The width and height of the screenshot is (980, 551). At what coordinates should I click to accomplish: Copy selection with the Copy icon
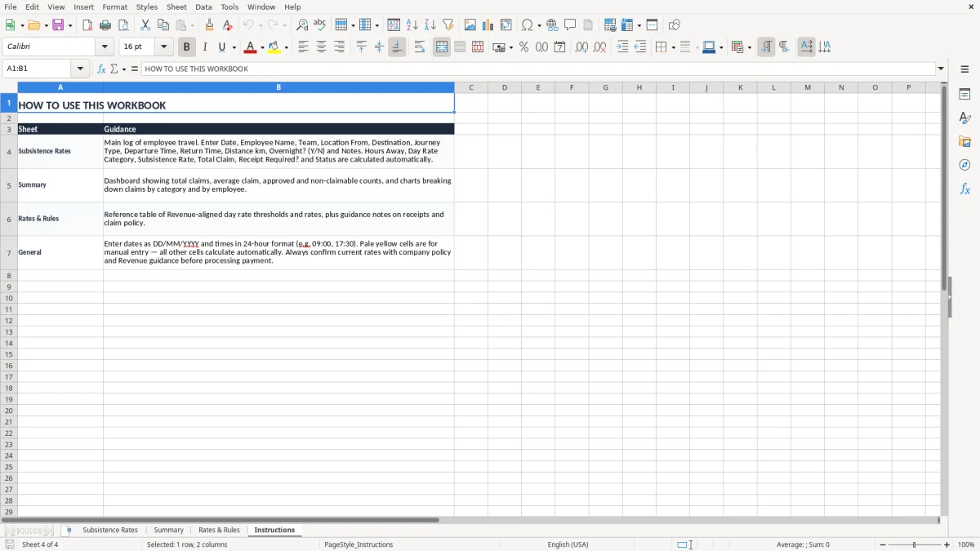[x=163, y=25]
